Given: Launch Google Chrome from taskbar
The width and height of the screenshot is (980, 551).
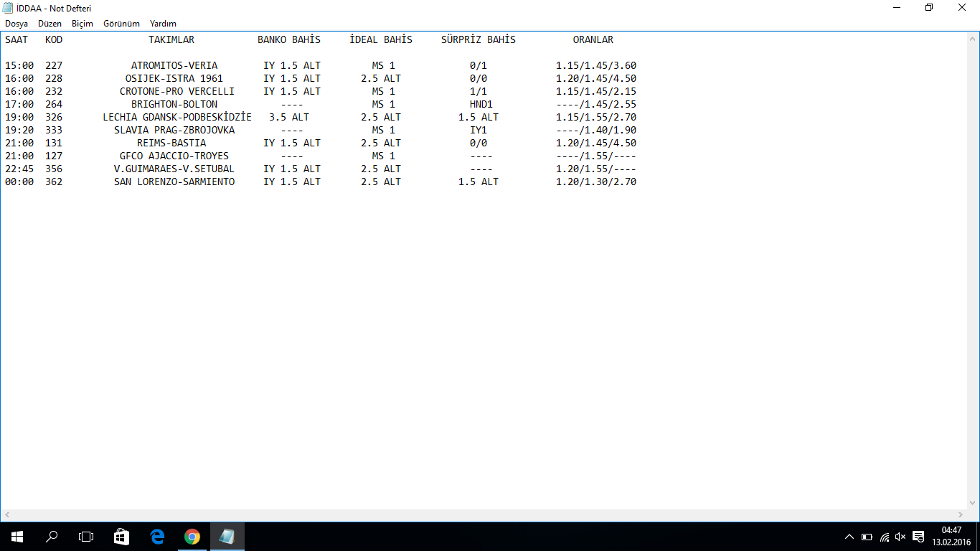Looking at the screenshot, I should [192, 537].
